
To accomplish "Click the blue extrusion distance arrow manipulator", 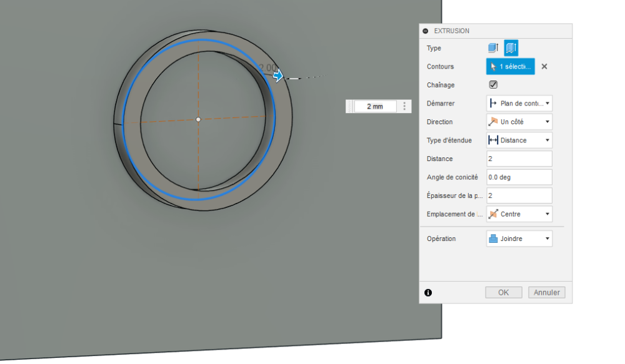I will pos(278,76).
